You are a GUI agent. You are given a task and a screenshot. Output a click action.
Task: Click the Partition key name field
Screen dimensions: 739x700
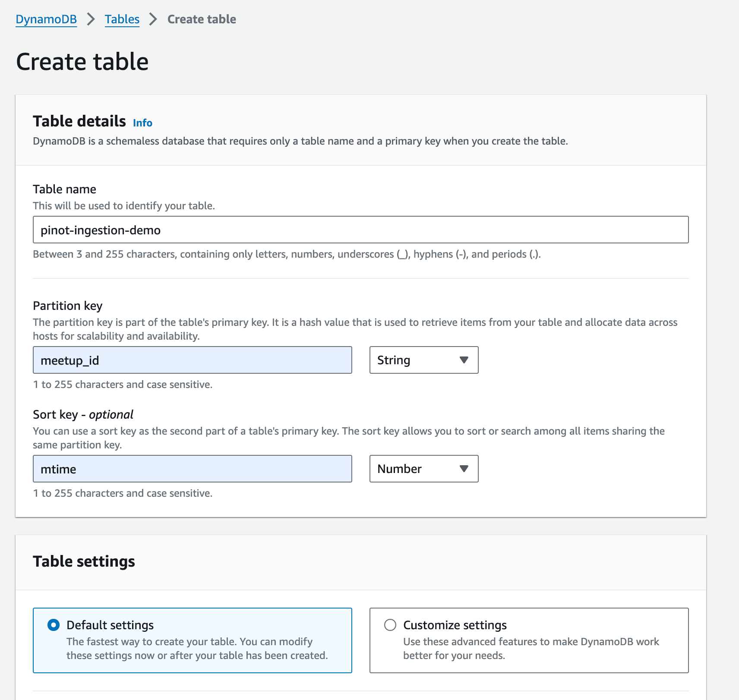(193, 360)
